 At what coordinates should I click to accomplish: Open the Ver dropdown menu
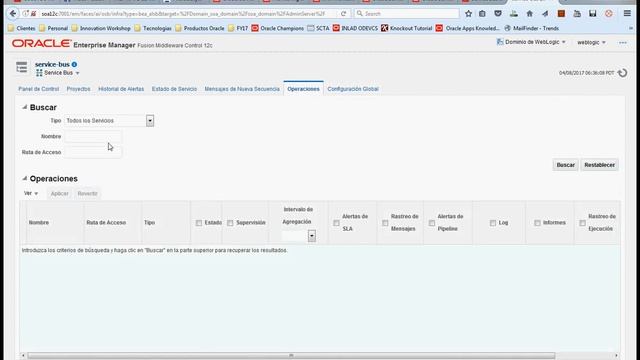[x=31, y=193]
